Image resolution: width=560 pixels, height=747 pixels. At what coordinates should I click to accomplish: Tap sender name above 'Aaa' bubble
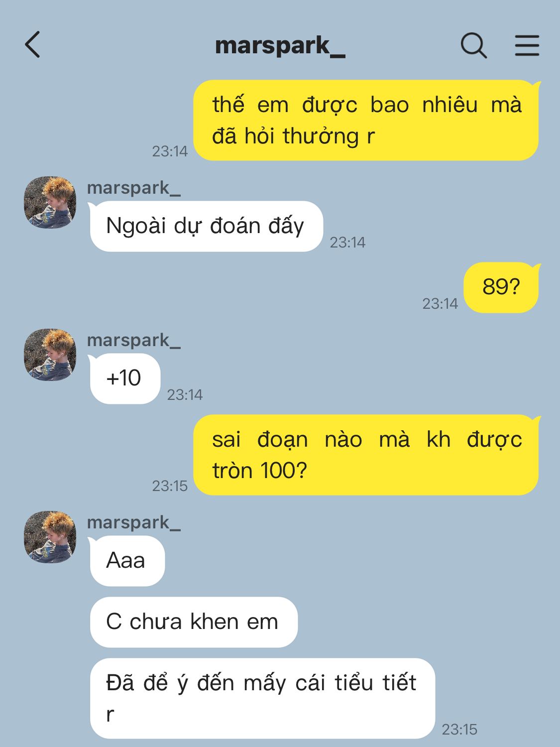tap(133, 523)
